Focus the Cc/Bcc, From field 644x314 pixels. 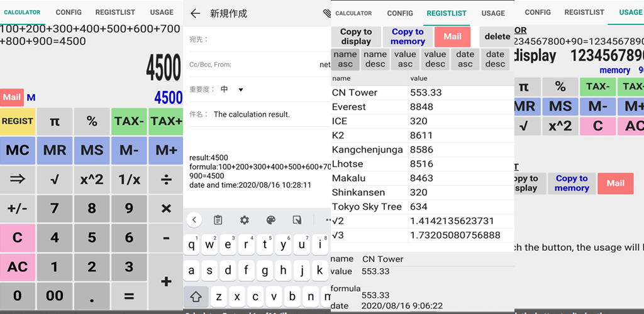pos(260,64)
